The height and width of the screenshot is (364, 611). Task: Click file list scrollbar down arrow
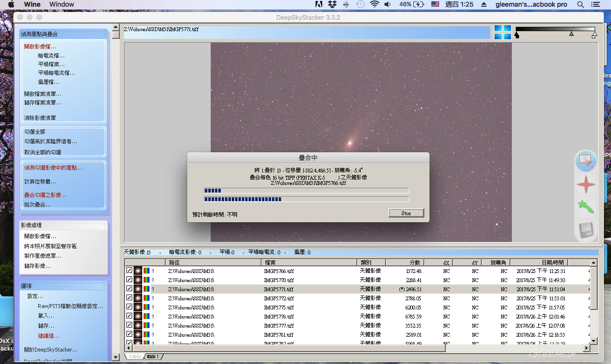coord(594,341)
